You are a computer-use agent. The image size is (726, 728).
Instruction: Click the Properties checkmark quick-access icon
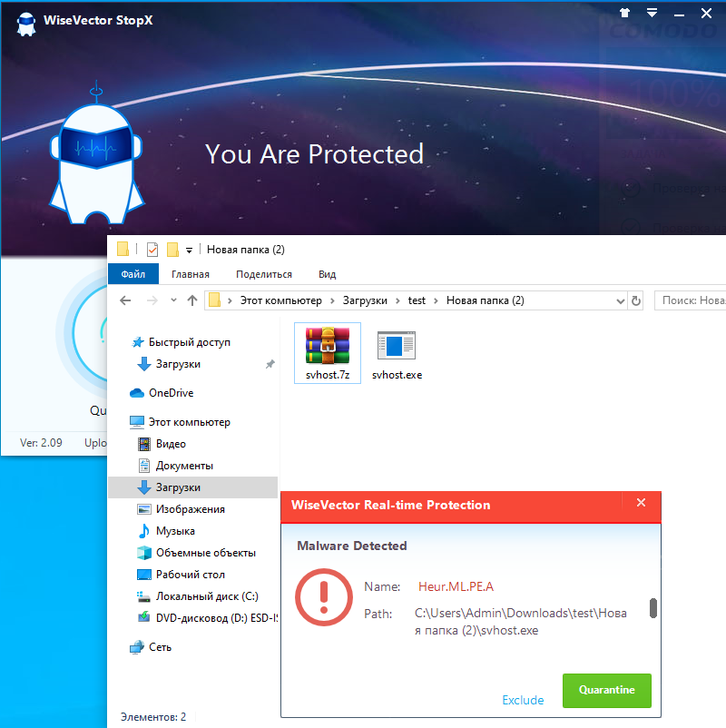[152, 250]
